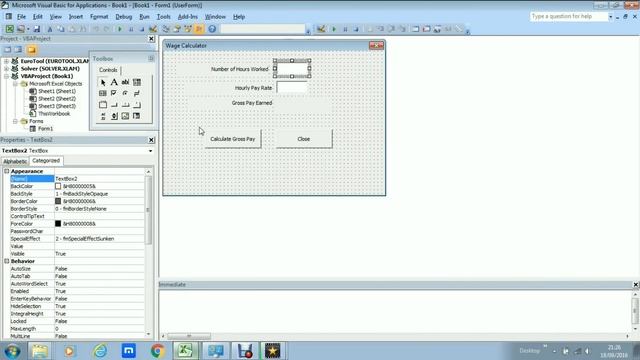The image size is (640, 360).
Task: Click the ForeColor color swatch
Action: click(x=58, y=224)
